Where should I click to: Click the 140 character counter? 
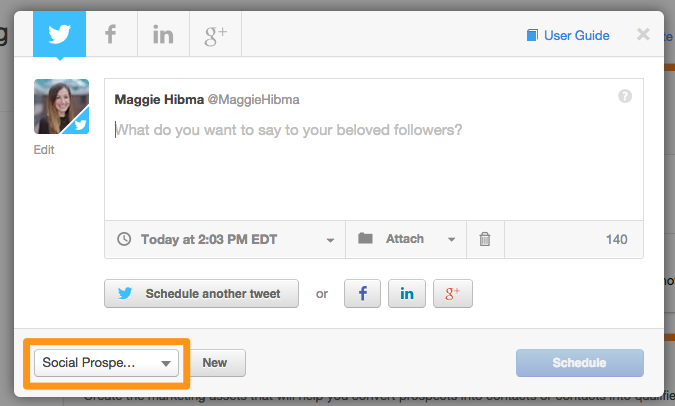[616, 239]
